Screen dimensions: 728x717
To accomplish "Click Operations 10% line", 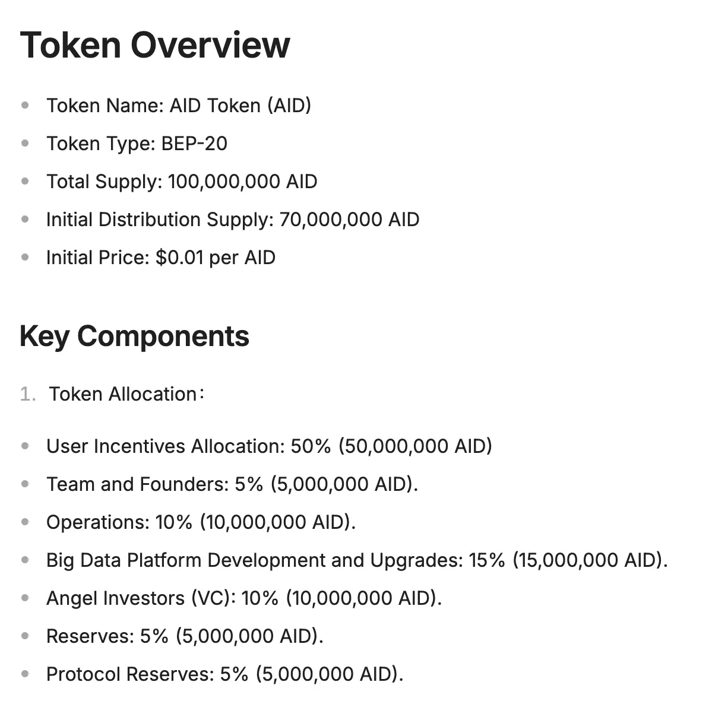I will point(201,522).
